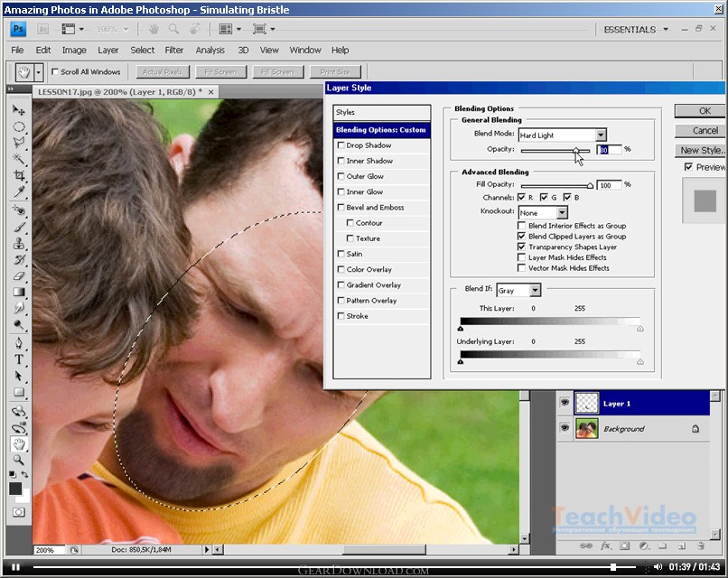
Task: Open the tool preset picker arrow
Action: tap(38, 72)
